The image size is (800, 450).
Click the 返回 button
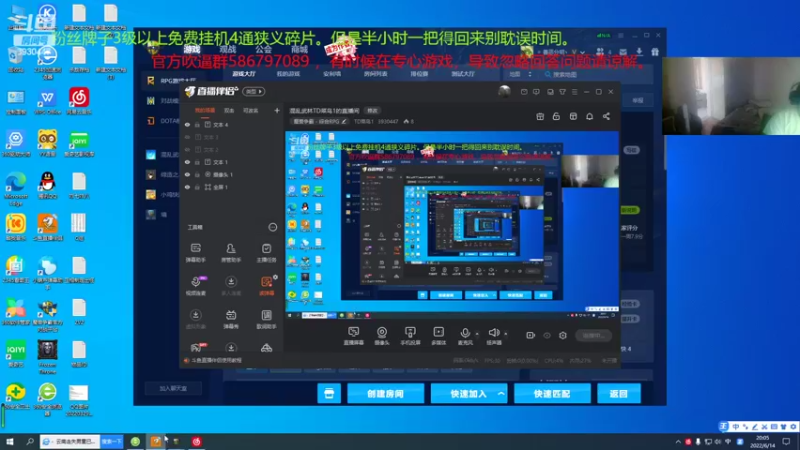coord(619,393)
